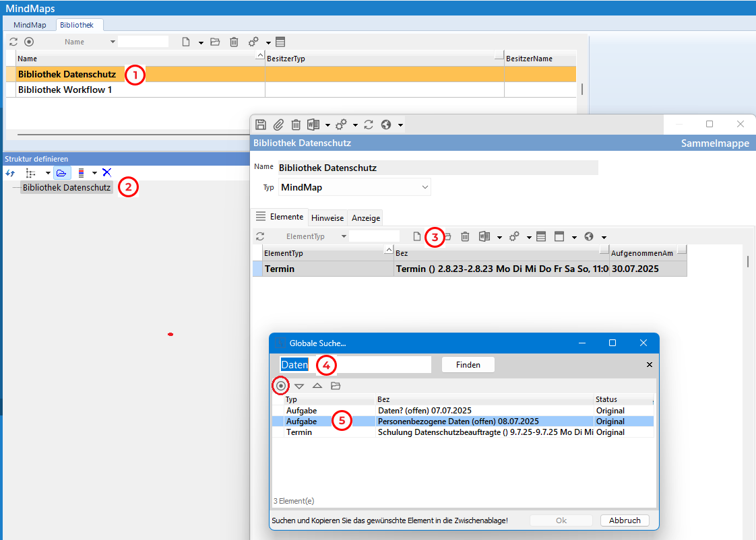Select the Bibliothek Workflow 1 row

pos(65,90)
